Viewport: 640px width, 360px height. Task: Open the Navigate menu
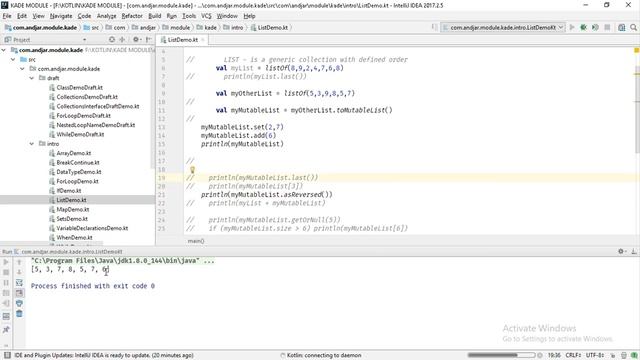click(61, 16)
